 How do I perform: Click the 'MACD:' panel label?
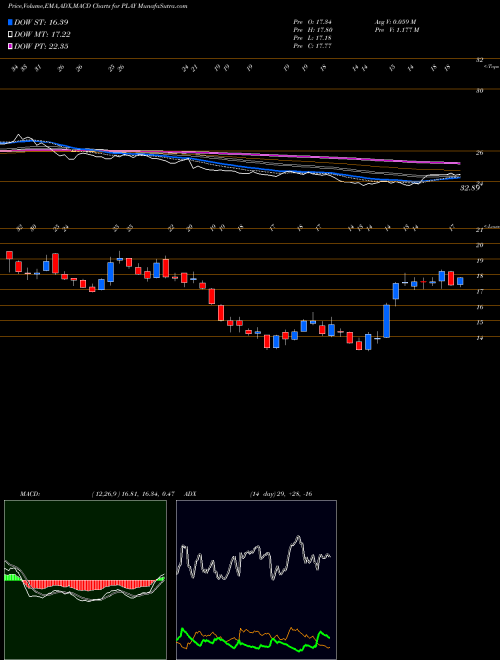pyautogui.click(x=29, y=494)
